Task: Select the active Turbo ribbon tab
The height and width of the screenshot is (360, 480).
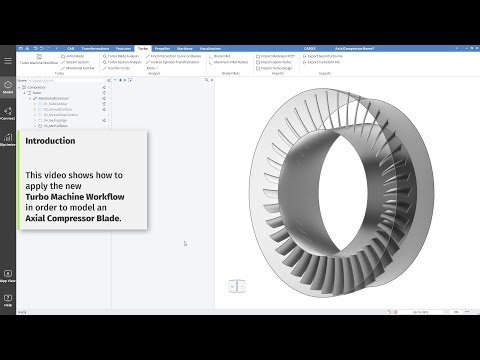Action: 143,49
